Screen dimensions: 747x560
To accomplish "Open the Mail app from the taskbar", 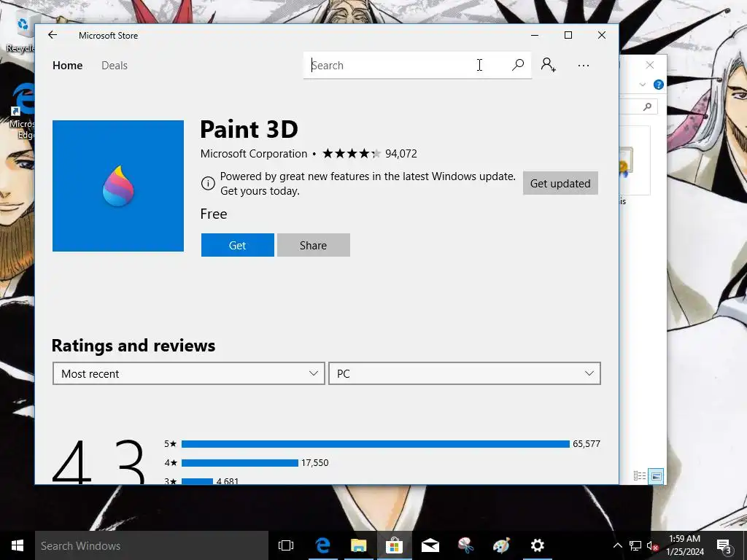I will (x=430, y=545).
